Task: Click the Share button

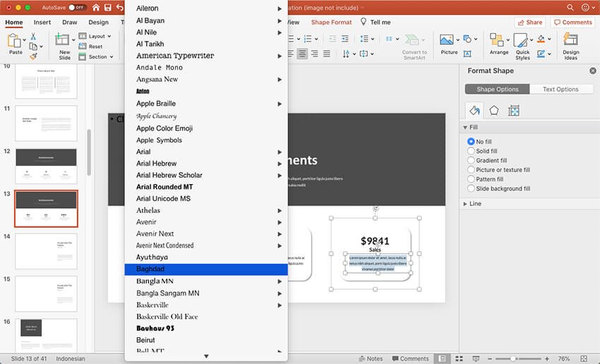Action: point(530,22)
